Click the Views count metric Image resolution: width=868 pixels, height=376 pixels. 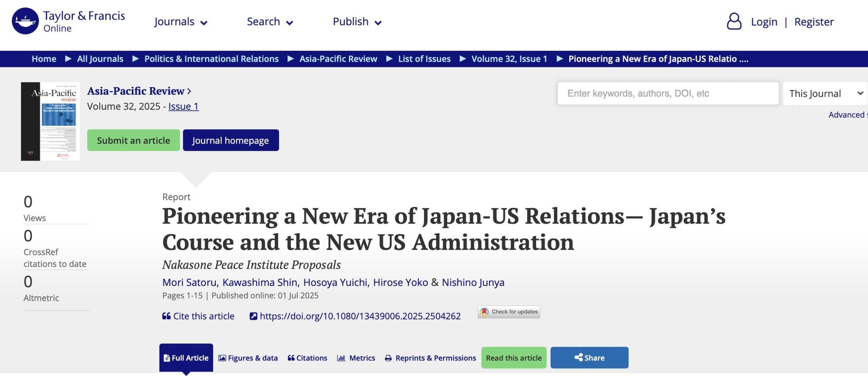(x=28, y=202)
